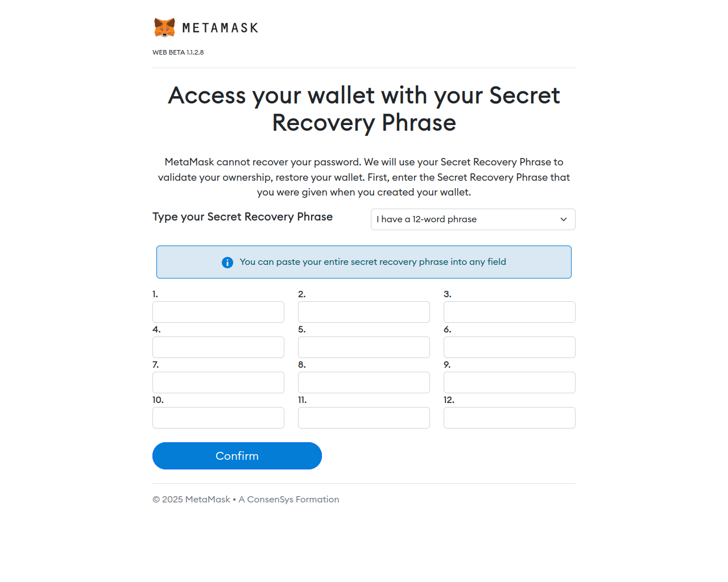Click the Confirm button
This screenshot has height=582, width=728.
(237, 456)
